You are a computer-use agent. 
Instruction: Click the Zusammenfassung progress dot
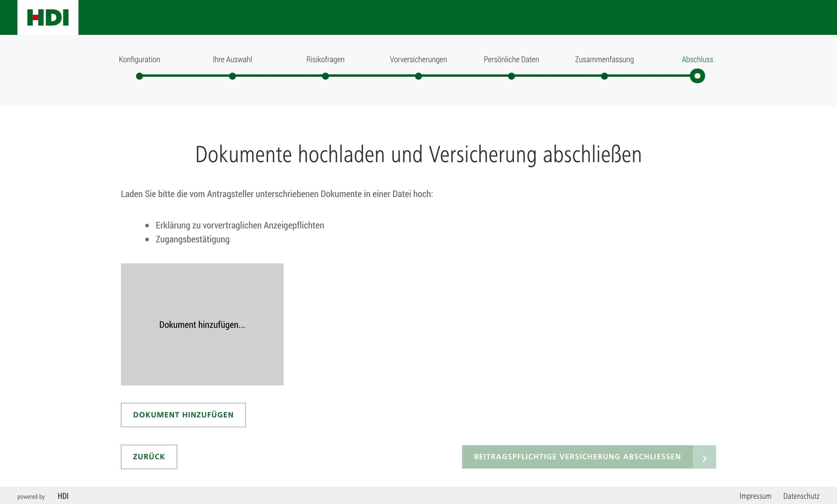[604, 76]
